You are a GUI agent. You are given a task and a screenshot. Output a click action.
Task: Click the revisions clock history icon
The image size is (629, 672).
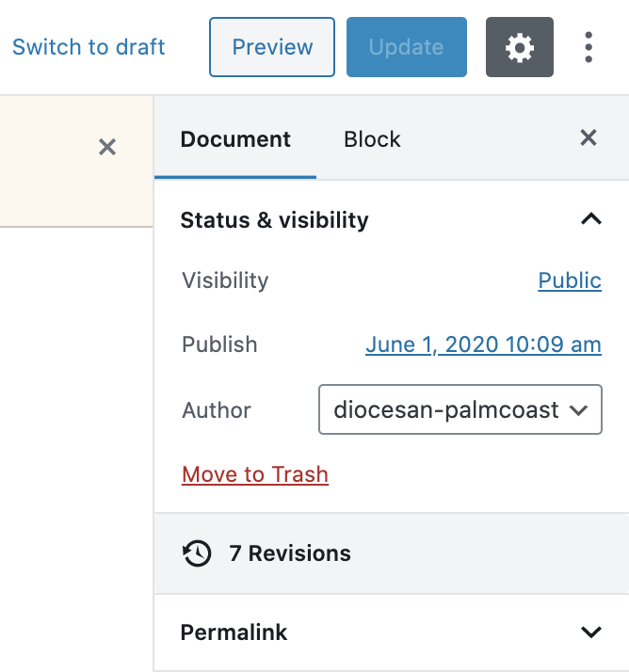pyautogui.click(x=196, y=553)
